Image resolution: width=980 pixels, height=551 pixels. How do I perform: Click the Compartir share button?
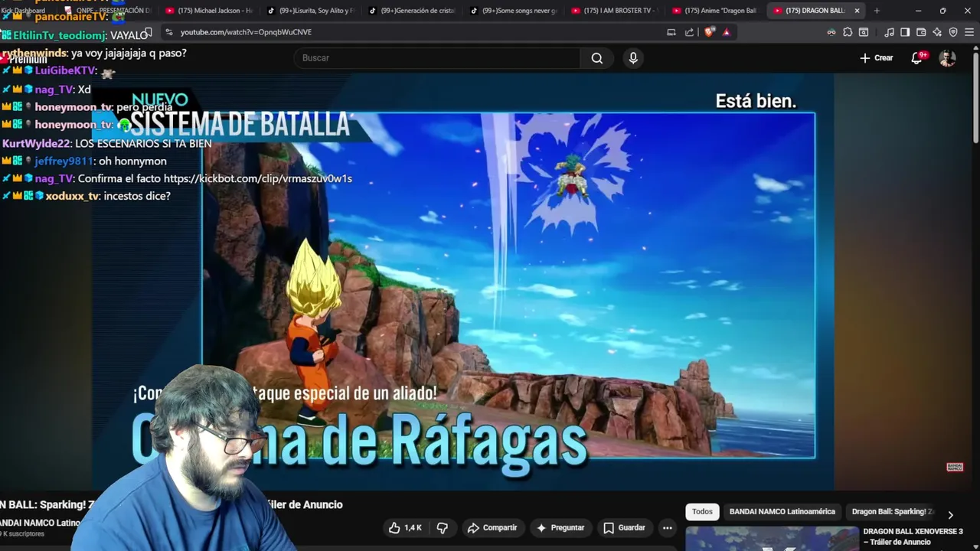[492, 528]
